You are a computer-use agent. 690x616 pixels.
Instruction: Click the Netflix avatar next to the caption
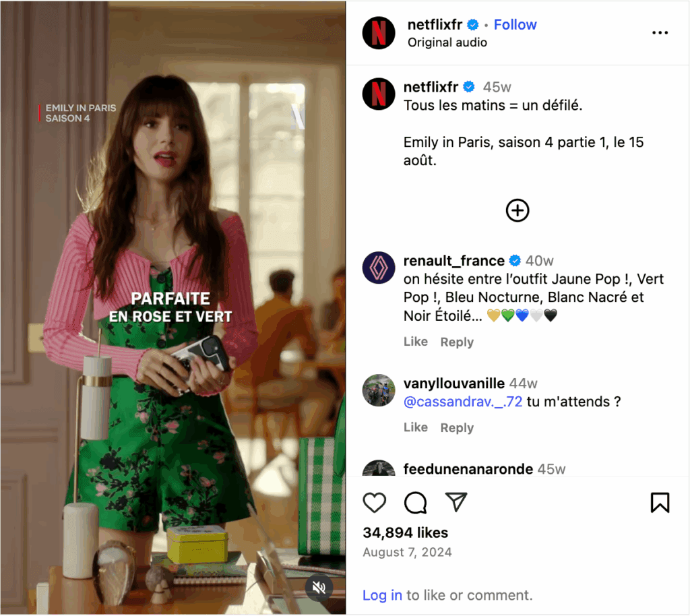click(379, 94)
